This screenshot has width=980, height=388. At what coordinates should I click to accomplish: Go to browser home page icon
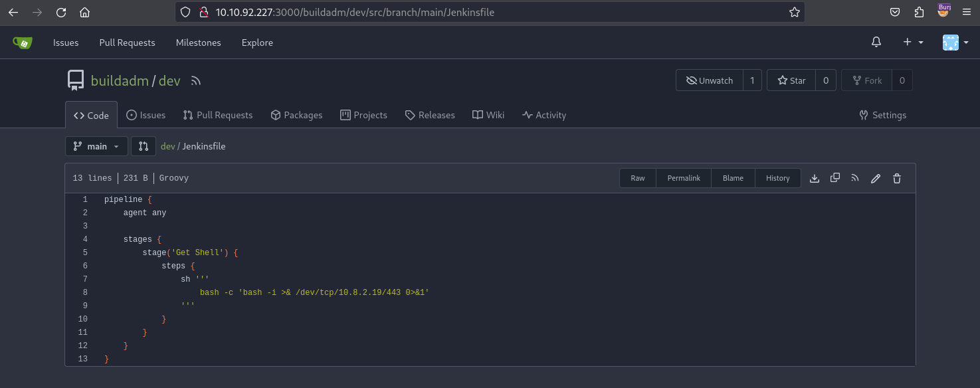click(84, 12)
